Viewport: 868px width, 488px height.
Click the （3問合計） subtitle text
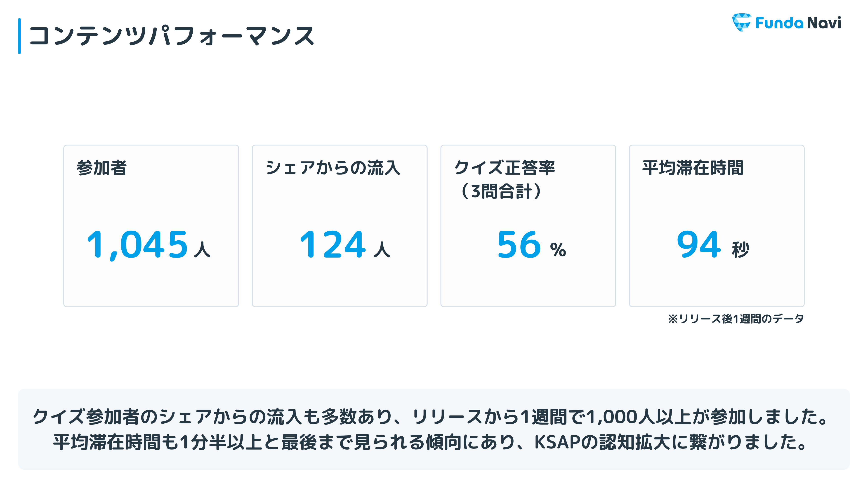[501, 191]
